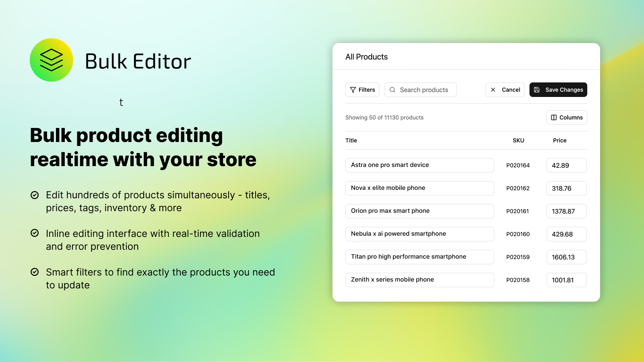Edit the title Astra one pro smart device
Screen dimensions: 644x362
[420, 165]
